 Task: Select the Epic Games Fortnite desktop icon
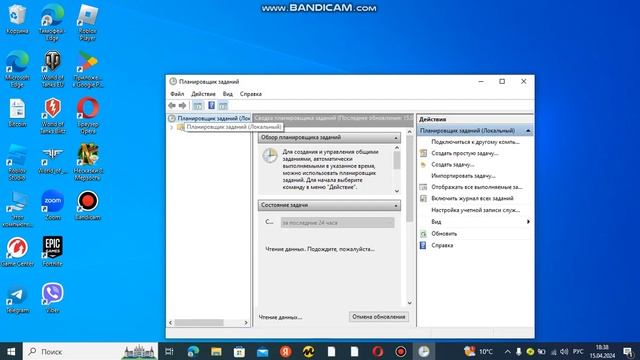coord(52,252)
